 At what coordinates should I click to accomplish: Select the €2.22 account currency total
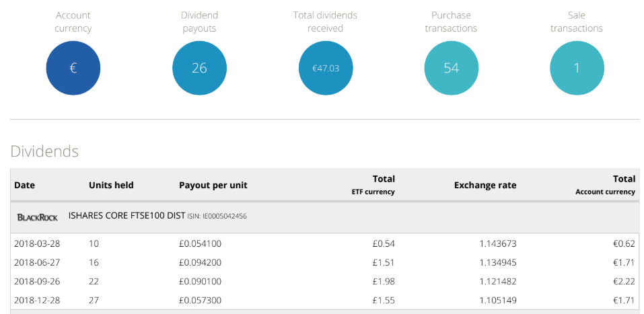624,281
